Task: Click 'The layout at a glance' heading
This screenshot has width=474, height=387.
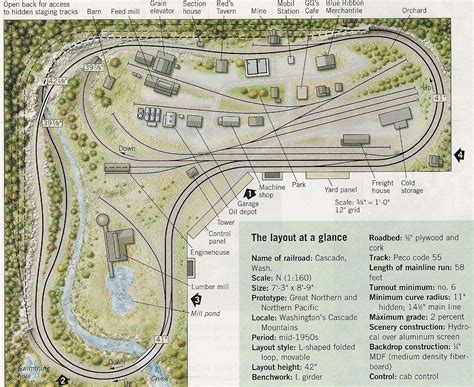Action: pos(299,238)
